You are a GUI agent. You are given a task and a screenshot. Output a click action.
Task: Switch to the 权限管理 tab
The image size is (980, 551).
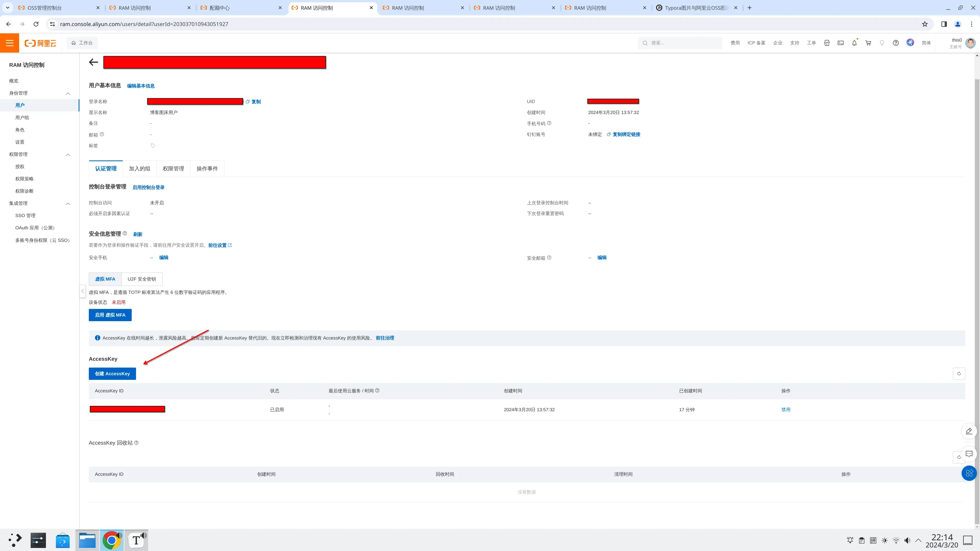tap(173, 169)
